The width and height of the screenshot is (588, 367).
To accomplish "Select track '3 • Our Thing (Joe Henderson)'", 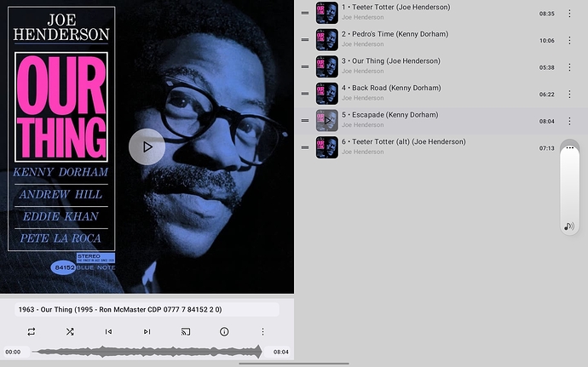I will [x=391, y=61].
